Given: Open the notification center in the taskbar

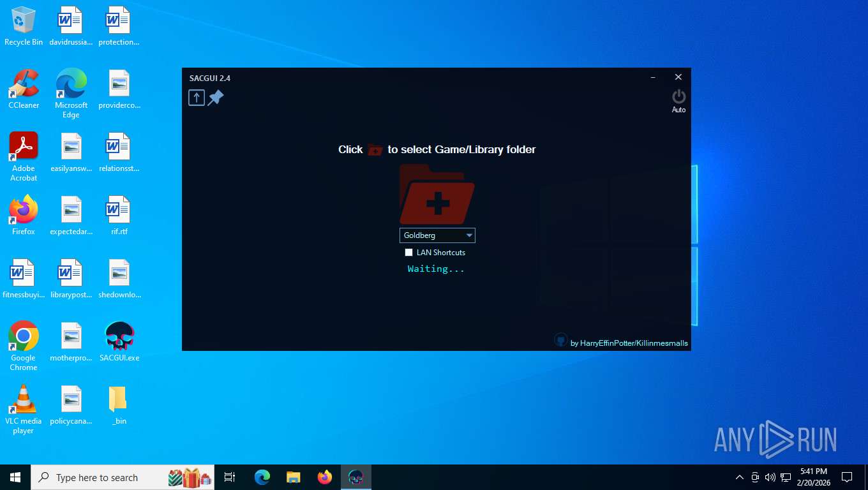Looking at the screenshot, I should click(847, 477).
